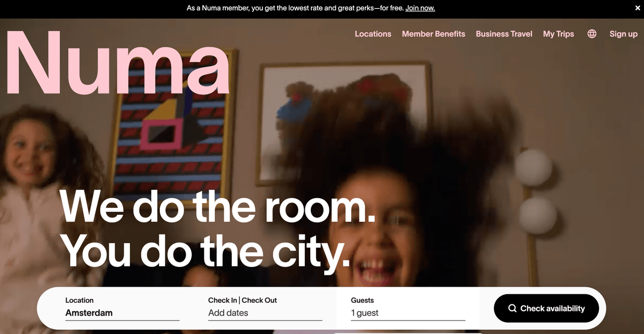This screenshot has width=644, height=334.
Task: Click the We do the room headline
Action: [x=217, y=207]
